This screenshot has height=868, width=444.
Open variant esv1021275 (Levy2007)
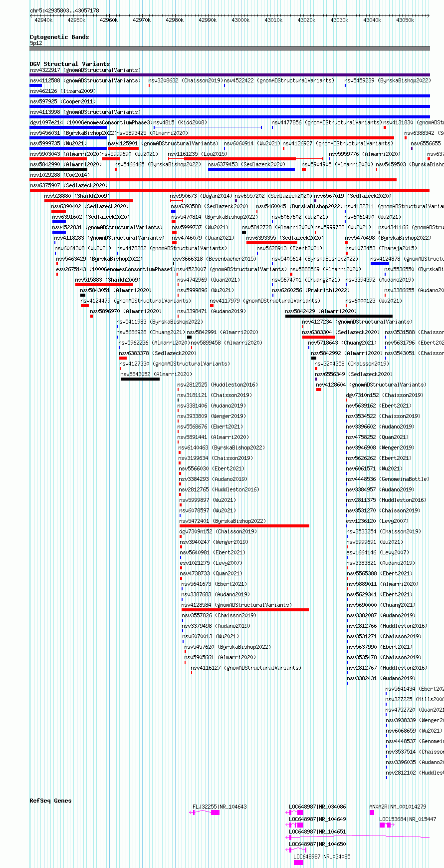[x=211, y=563]
